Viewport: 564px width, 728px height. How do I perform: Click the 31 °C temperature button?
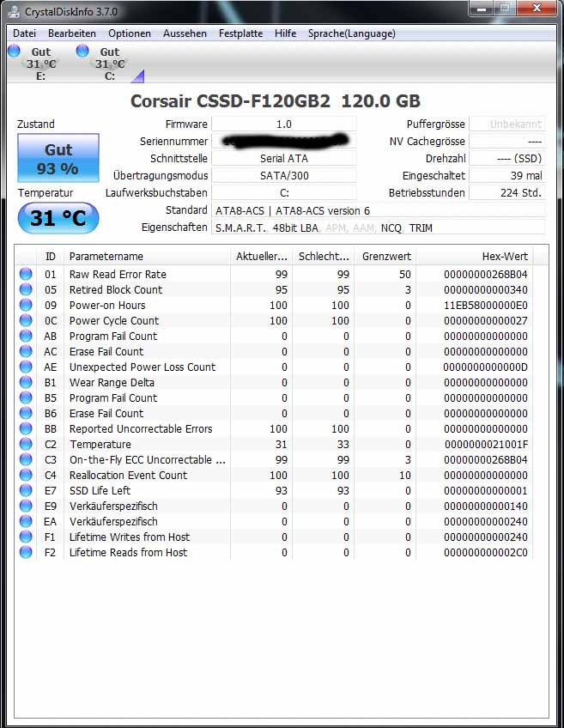click(58, 218)
